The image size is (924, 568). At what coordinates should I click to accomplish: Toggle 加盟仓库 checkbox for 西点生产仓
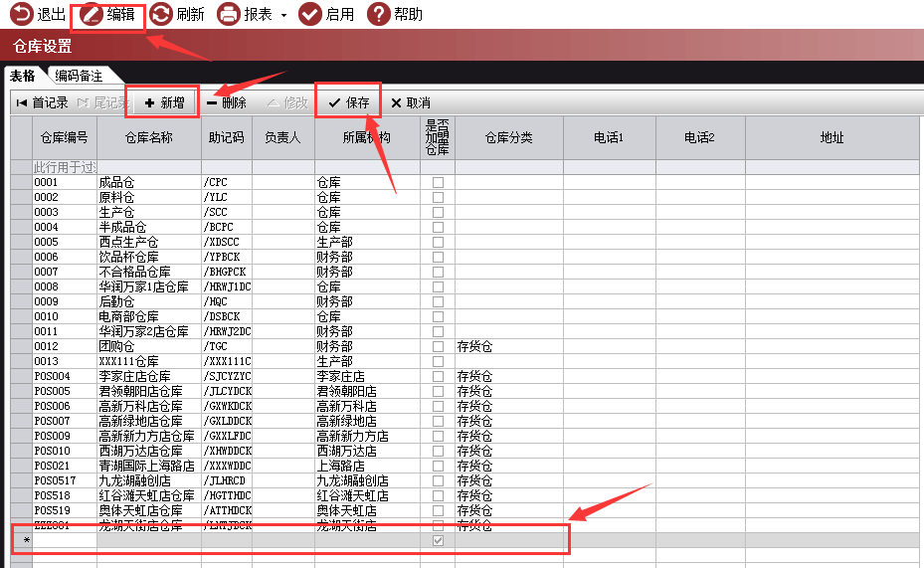[438, 242]
